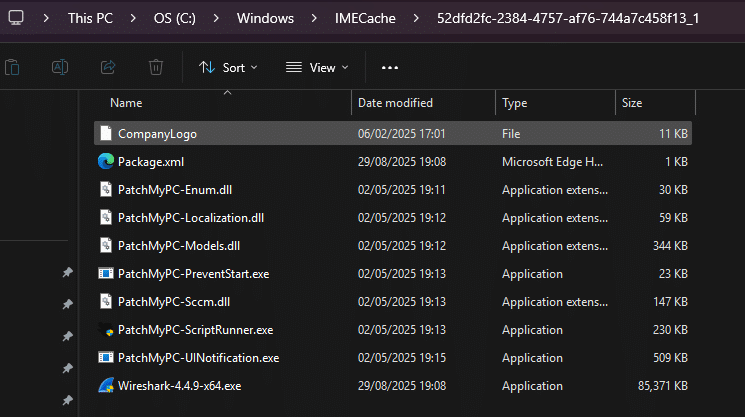Click the 06/02/2025 17:01 date cell
The image size is (745, 417).
coord(401,134)
